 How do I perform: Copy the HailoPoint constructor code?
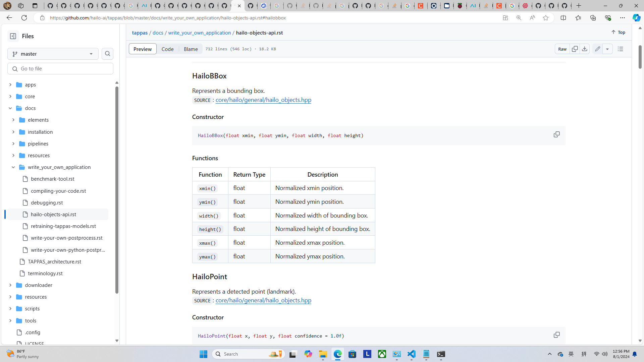point(556,335)
